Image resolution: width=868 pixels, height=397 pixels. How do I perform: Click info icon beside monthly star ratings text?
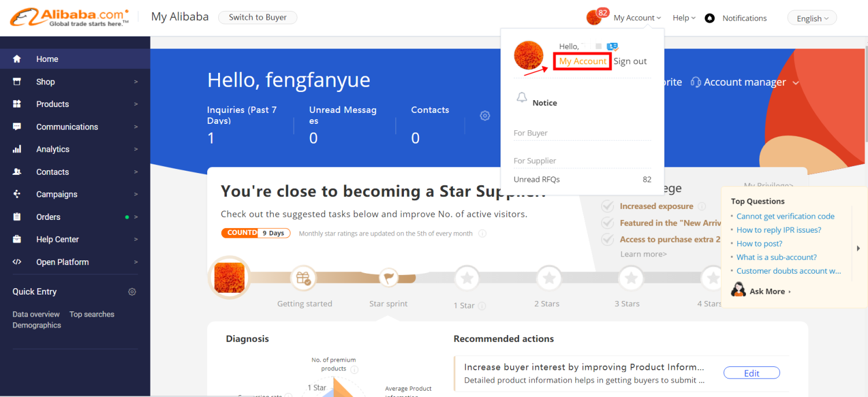pyautogui.click(x=482, y=234)
